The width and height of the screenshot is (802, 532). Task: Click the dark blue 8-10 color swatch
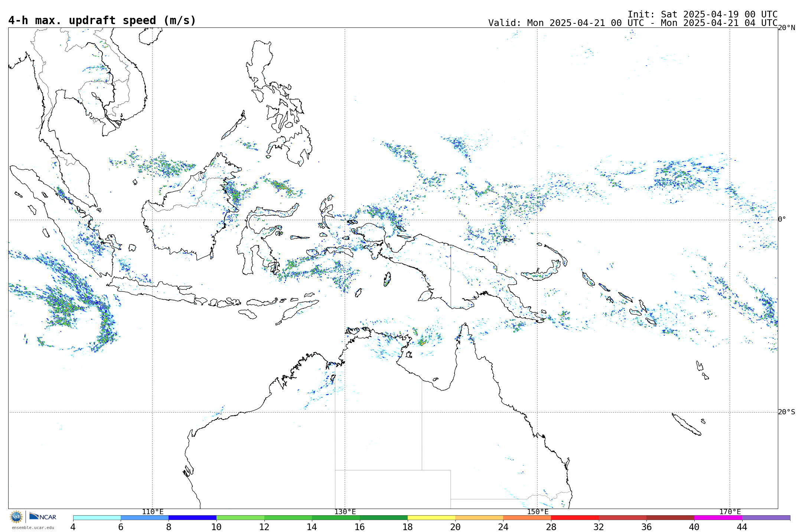pos(192,518)
